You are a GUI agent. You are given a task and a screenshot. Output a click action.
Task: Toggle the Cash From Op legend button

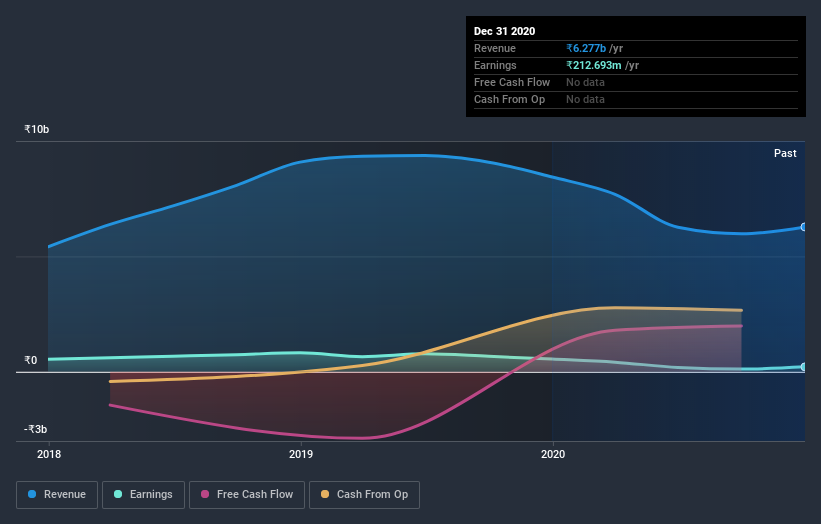(364, 495)
